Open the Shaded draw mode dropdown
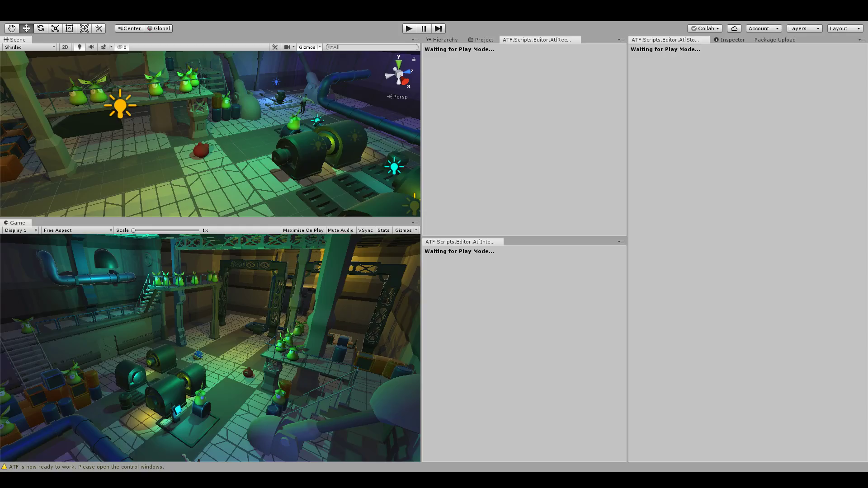868x488 pixels. (30, 47)
